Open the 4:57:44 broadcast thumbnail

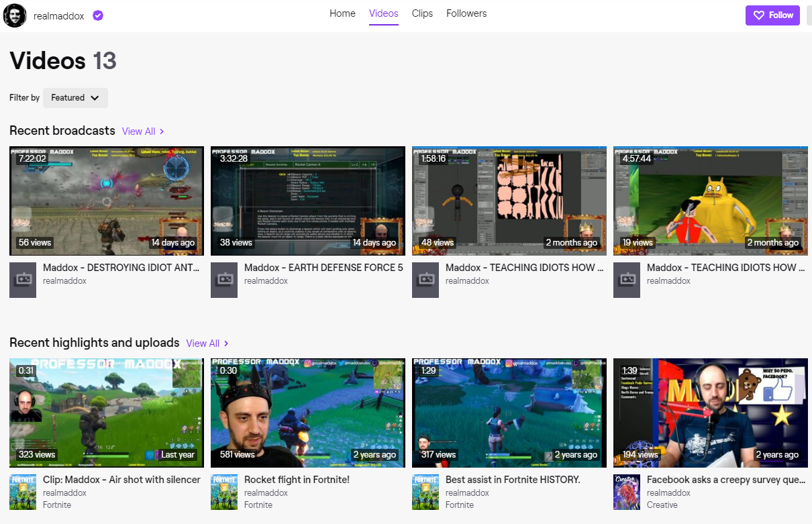pyautogui.click(x=711, y=201)
